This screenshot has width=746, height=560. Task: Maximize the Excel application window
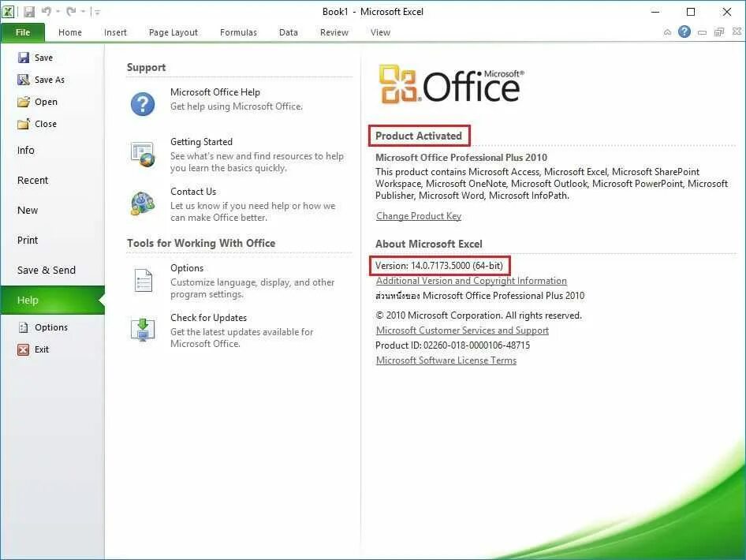pyautogui.click(x=691, y=11)
